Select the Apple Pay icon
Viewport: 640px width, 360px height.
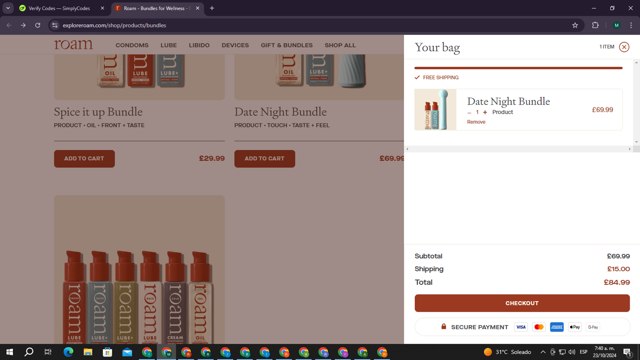tap(575, 327)
